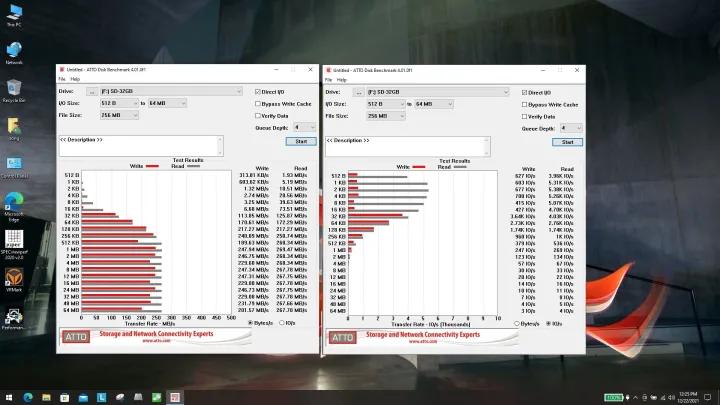720x405 pixels.
Task: Show hidden system tray icons
Action: click(636, 397)
